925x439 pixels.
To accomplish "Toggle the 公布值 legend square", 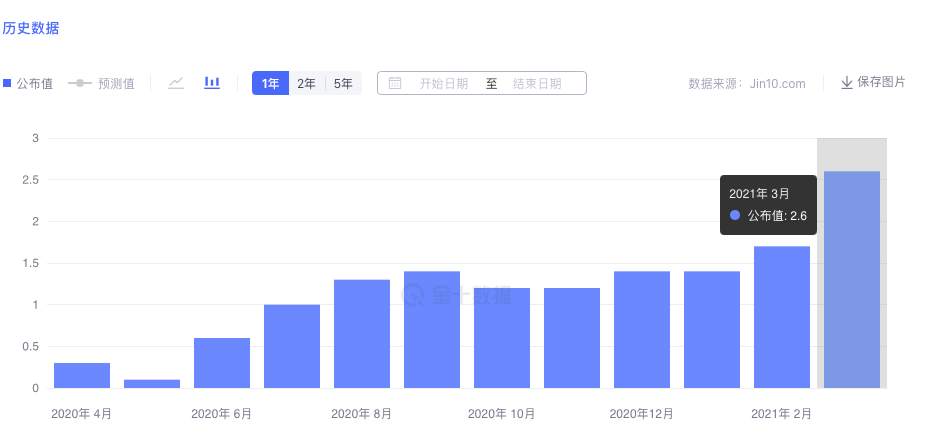I will click(x=7, y=83).
